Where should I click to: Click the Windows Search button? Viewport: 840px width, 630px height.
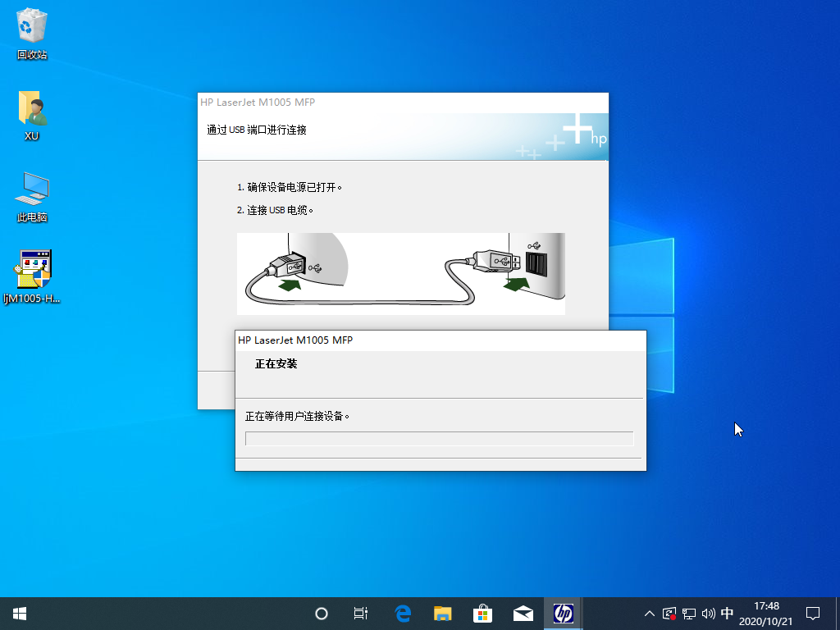320,613
